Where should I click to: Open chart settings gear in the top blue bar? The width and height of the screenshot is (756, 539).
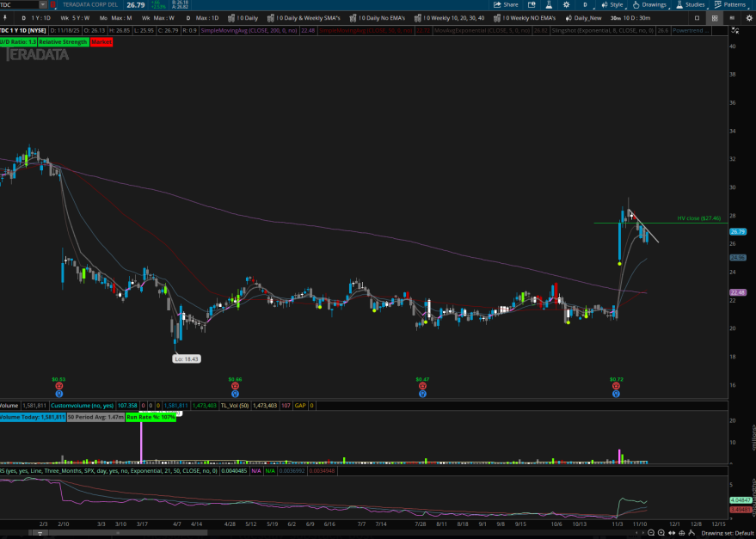[x=567, y=5]
